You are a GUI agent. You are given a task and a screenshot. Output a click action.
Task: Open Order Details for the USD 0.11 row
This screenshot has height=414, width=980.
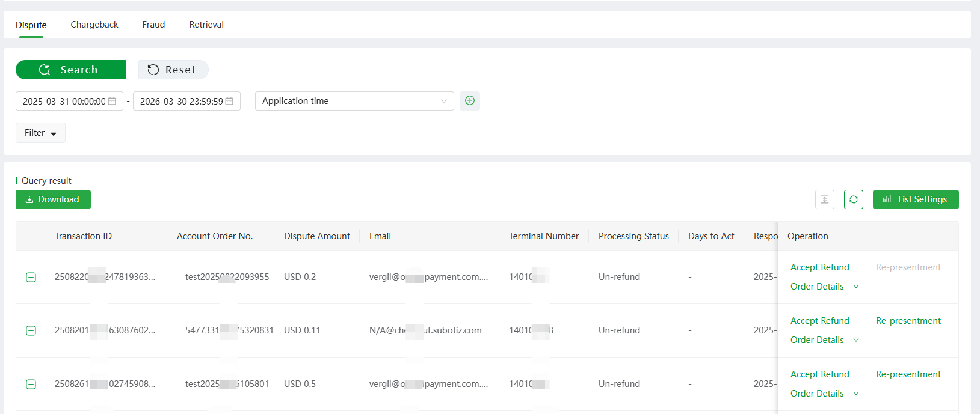coord(817,340)
